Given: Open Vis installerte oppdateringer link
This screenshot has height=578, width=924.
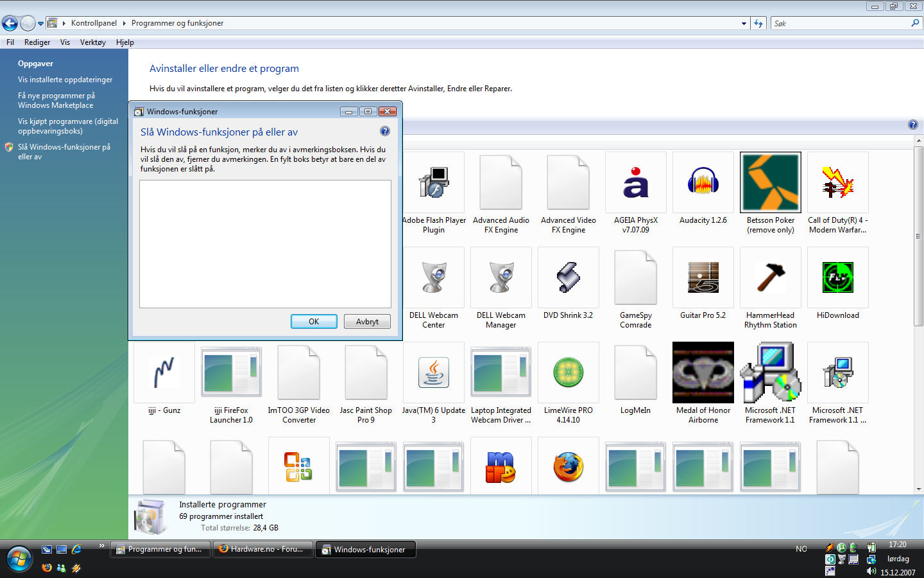Looking at the screenshot, I should pos(65,80).
